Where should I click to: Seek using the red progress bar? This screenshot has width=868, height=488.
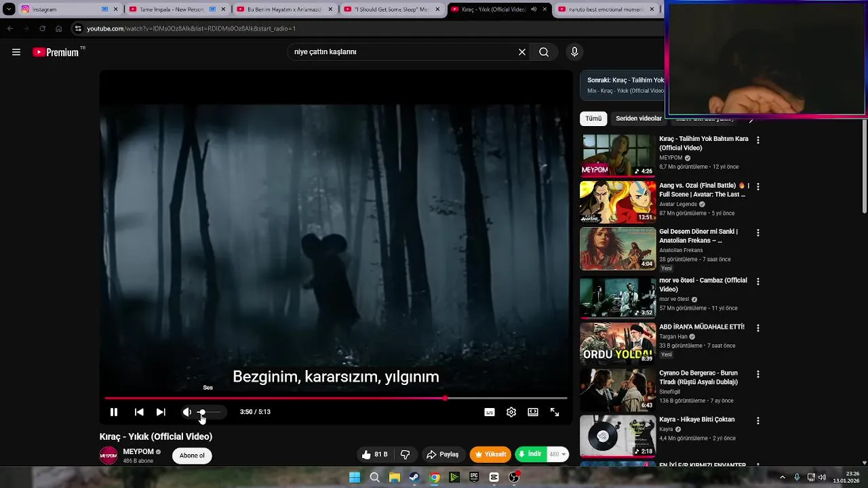click(x=336, y=399)
